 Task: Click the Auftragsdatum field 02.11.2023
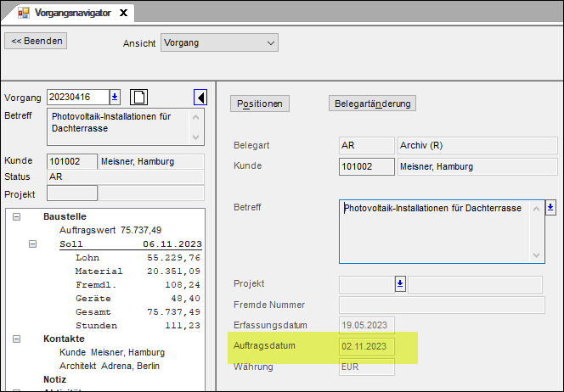366,346
